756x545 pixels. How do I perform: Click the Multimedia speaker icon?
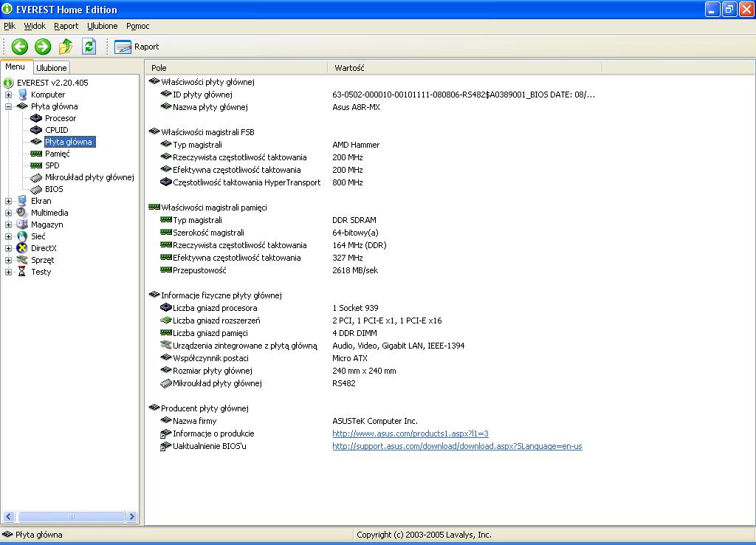(22, 213)
